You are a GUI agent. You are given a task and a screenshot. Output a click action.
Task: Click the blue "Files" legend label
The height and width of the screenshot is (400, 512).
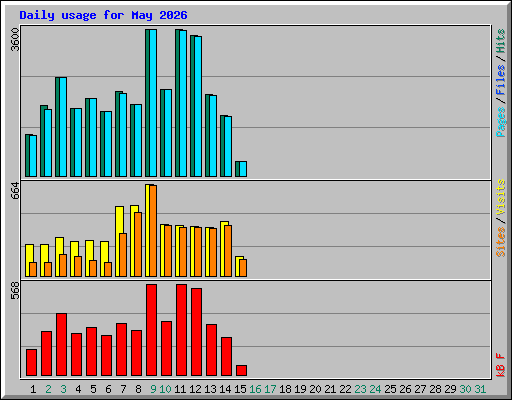point(501,79)
